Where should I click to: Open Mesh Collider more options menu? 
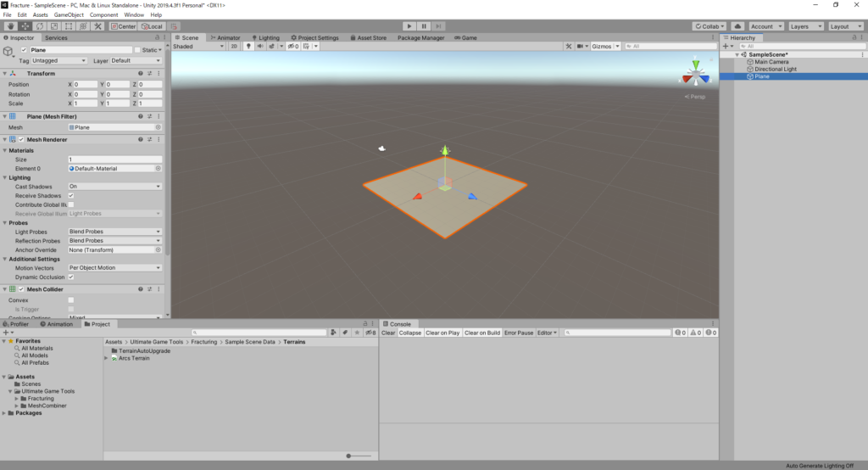click(x=159, y=289)
